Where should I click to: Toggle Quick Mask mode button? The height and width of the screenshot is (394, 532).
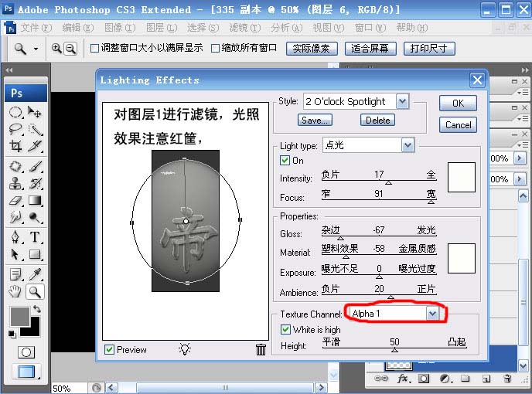point(26,352)
